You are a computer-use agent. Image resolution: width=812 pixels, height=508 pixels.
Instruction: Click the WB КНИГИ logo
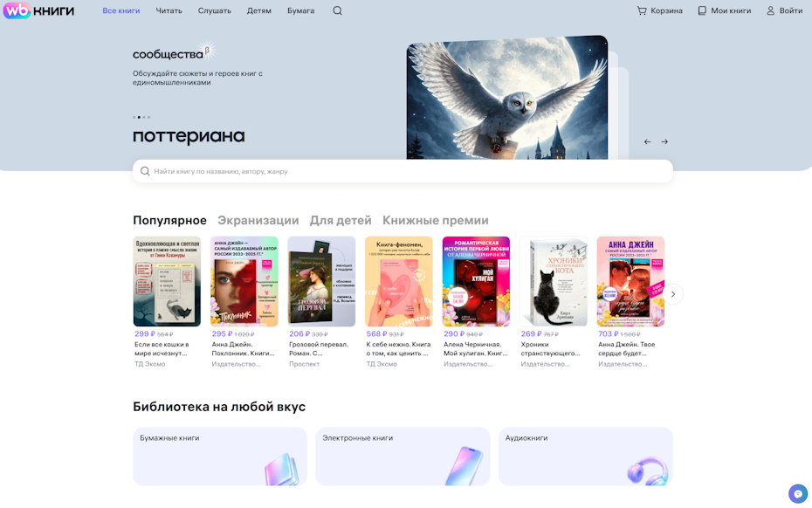37,11
